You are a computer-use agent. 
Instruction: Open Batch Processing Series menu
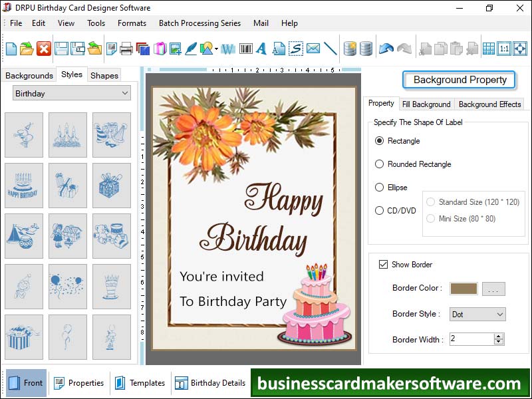pyautogui.click(x=199, y=23)
